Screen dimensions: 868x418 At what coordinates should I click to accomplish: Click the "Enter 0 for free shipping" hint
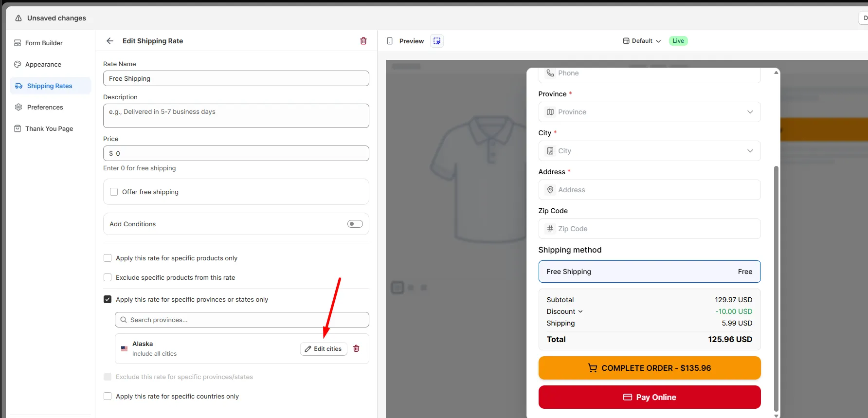pos(140,168)
